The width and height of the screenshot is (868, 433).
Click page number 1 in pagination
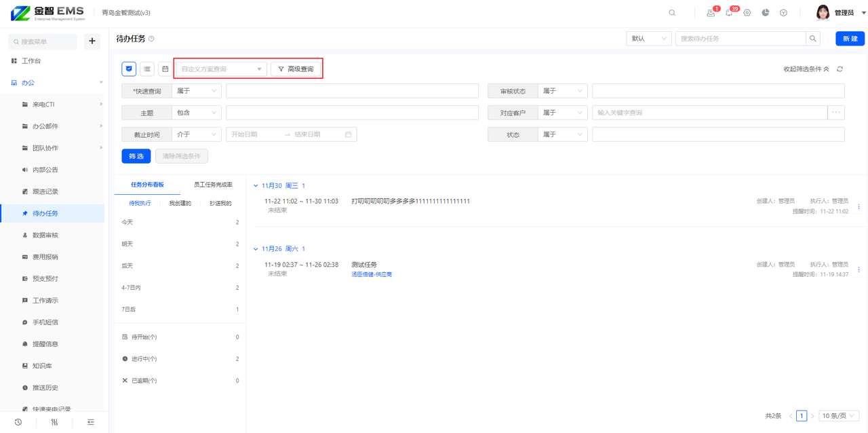[802, 416]
